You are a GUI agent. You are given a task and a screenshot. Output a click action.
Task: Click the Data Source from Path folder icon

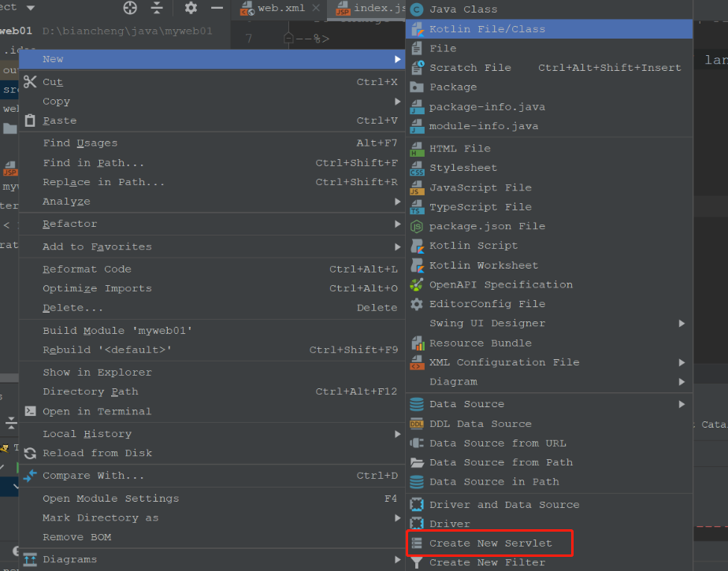pos(417,463)
